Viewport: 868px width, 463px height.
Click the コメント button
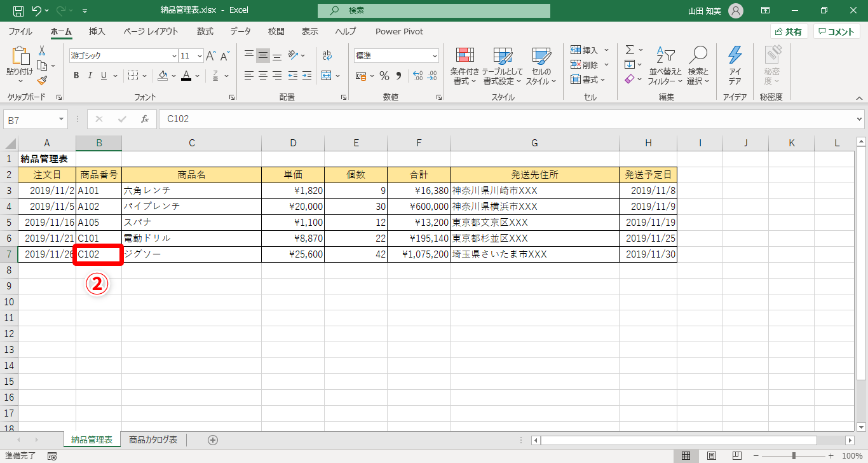[836, 31]
